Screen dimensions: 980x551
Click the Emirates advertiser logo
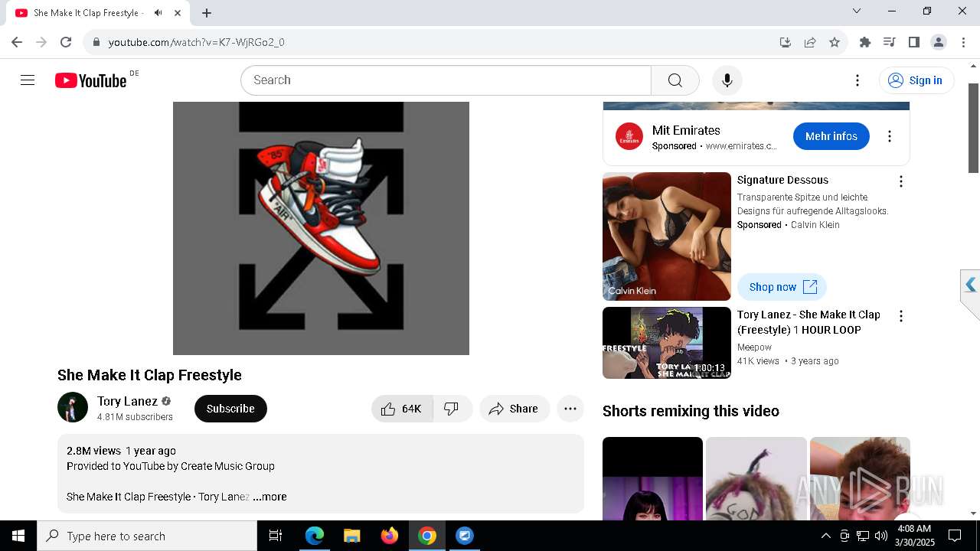pos(629,136)
